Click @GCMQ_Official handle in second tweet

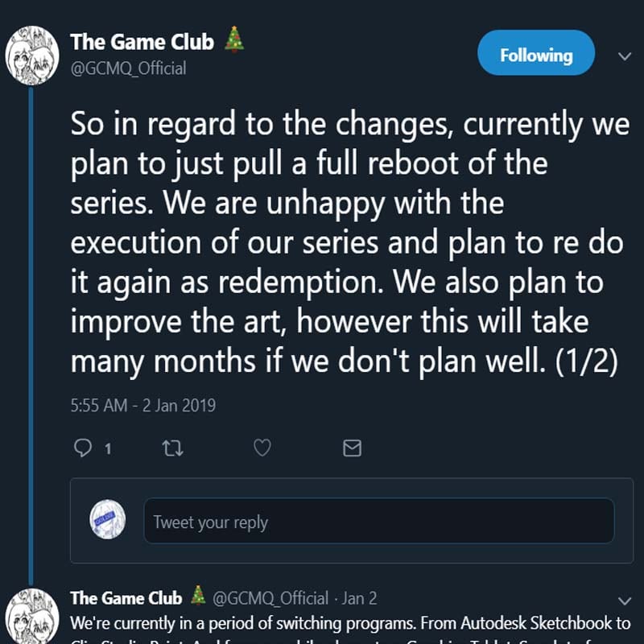tap(270, 598)
